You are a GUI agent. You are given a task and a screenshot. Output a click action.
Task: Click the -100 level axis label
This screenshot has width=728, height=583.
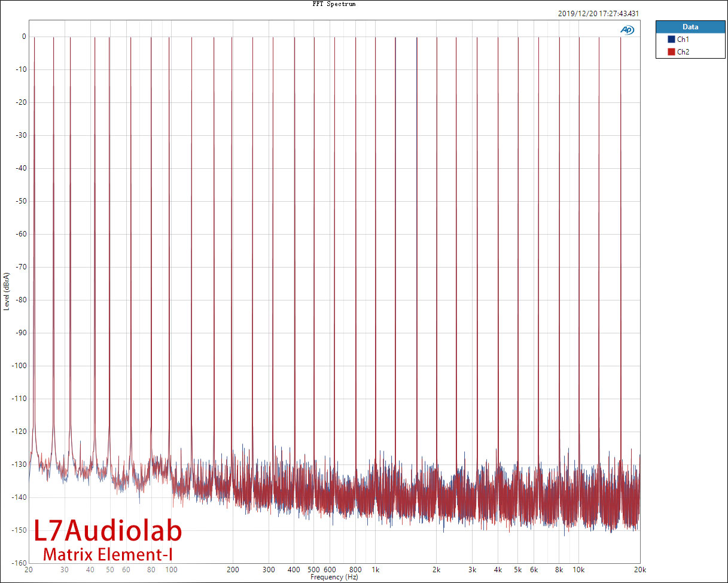click(19, 366)
